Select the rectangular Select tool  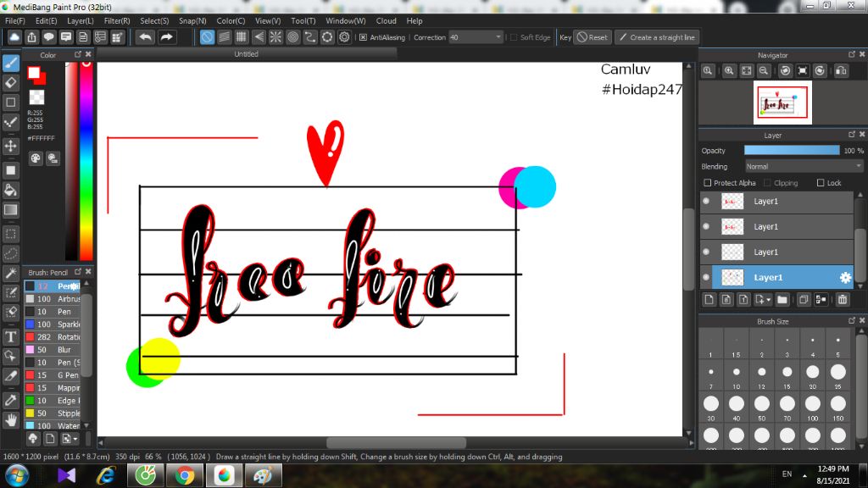coord(10,234)
